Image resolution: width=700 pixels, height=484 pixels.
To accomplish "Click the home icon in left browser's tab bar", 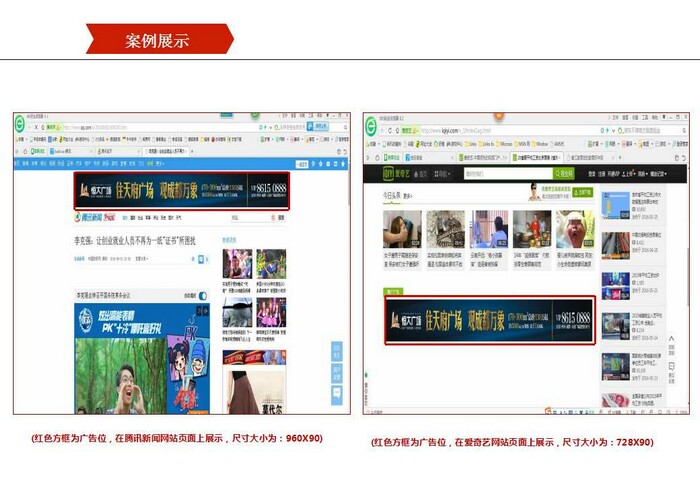I will point(25,152).
